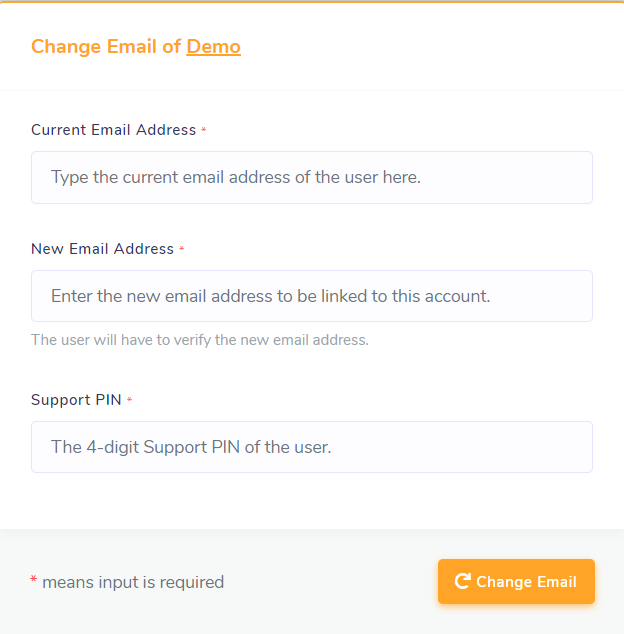This screenshot has height=634, width=624.
Task: Click the Support PIN label
Action: point(76,400)
